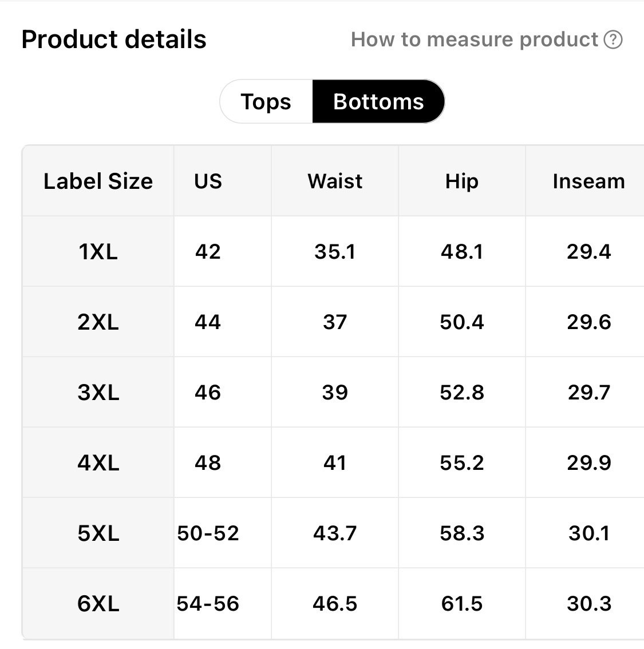Switch to the Tops tab
The width and height of the screenshot is (644, 649).
(266, 101)
